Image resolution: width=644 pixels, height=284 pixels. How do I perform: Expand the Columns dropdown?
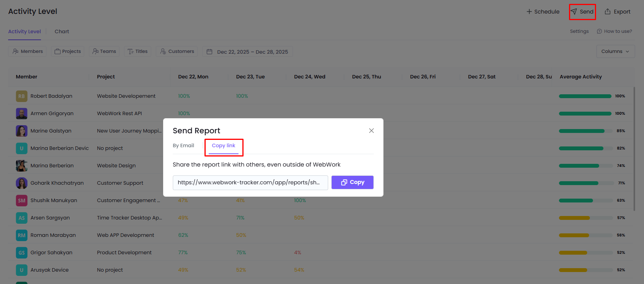[615, 51]
